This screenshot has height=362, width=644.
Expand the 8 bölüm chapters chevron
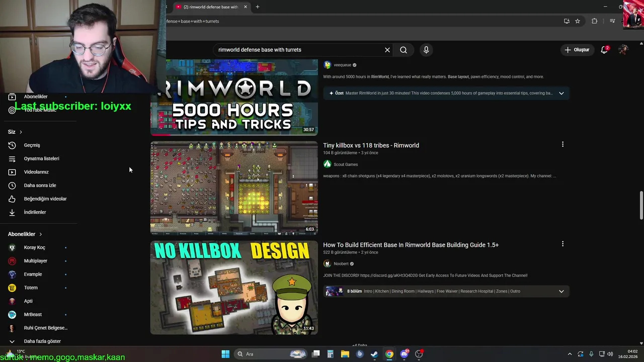561,291
